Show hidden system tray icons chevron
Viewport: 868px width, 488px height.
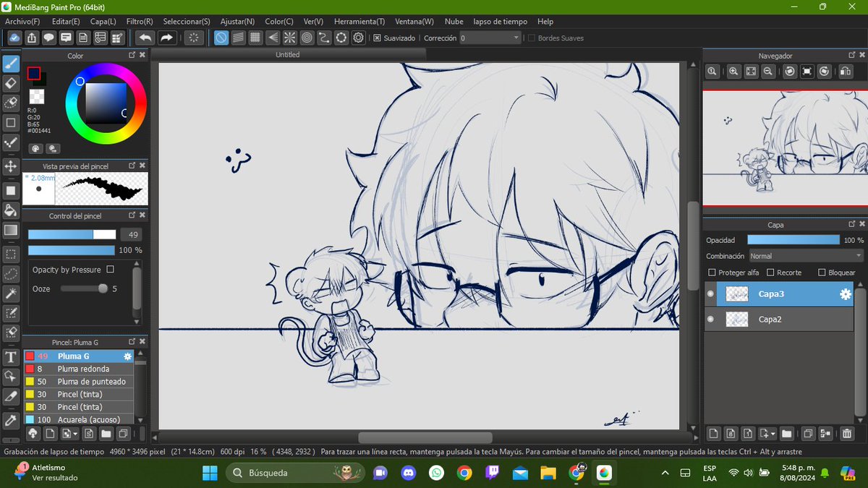(x=665, y=473)
